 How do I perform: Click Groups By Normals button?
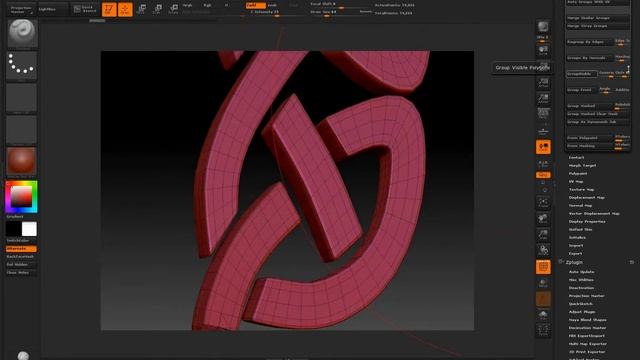point(589,58)
